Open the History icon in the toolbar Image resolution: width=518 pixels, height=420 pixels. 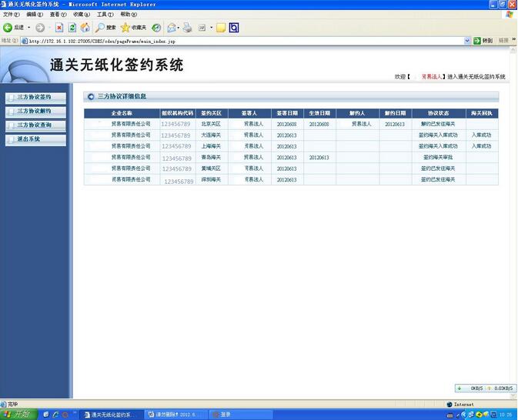pyautogui.click(x=156, y=28)
